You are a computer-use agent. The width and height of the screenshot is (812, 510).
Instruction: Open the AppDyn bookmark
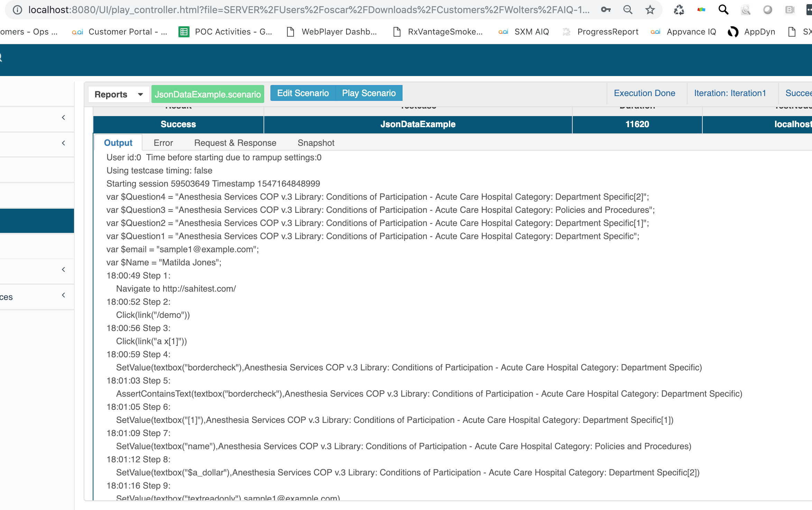(x=751, y=32)
